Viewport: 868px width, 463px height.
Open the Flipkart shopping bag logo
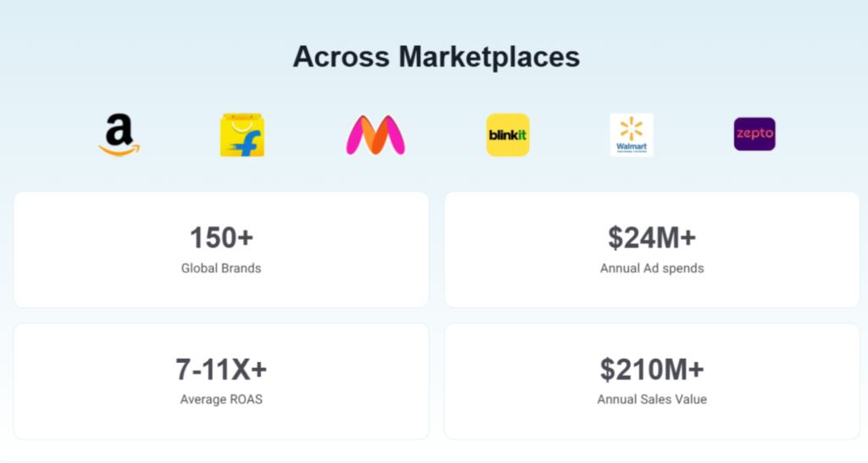242,136
